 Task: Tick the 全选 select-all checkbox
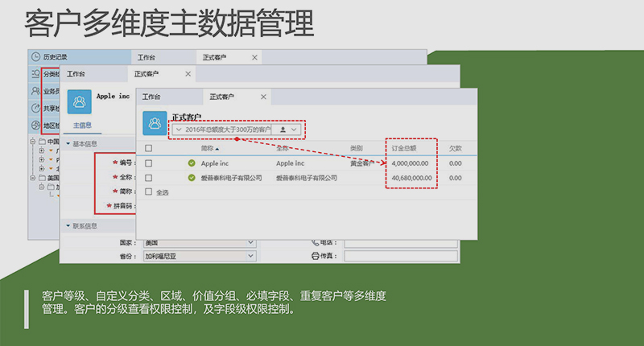click(x=148, y=192)
